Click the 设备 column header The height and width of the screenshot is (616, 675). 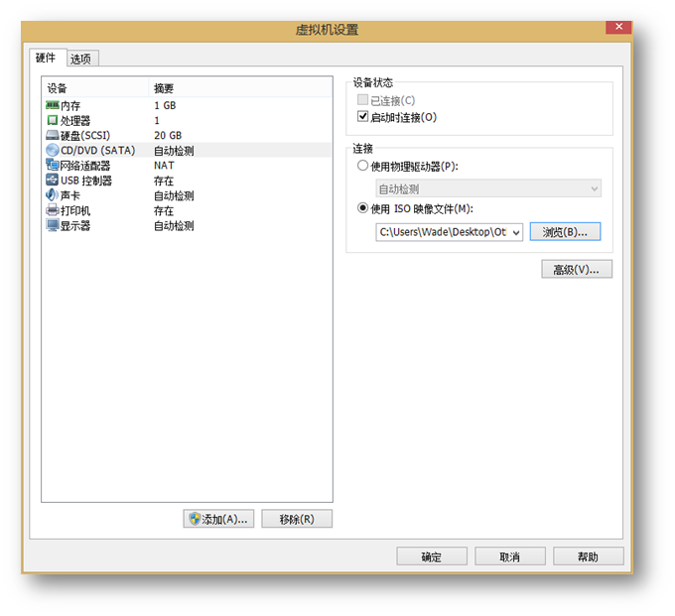coord(95,88)
